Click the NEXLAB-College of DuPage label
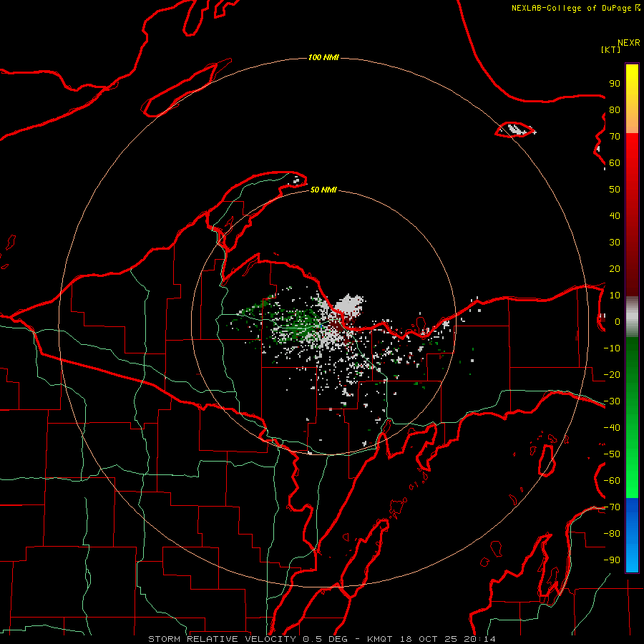644x644 pixels. click(x=575, y=8)
